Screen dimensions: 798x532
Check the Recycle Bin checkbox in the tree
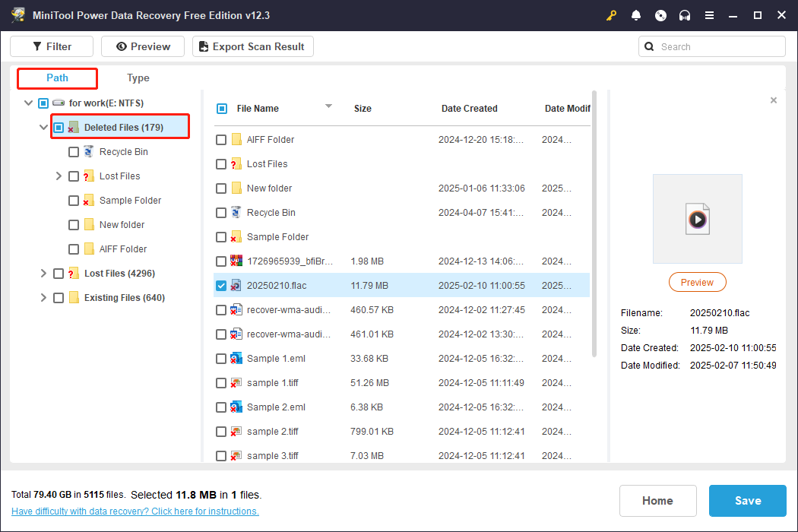click(74, 152)
